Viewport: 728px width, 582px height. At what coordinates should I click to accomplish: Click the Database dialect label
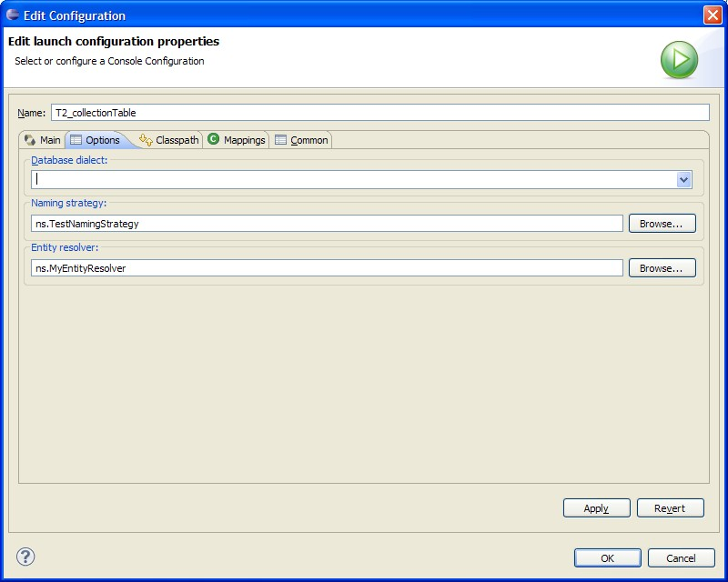(x=69, y=160)
